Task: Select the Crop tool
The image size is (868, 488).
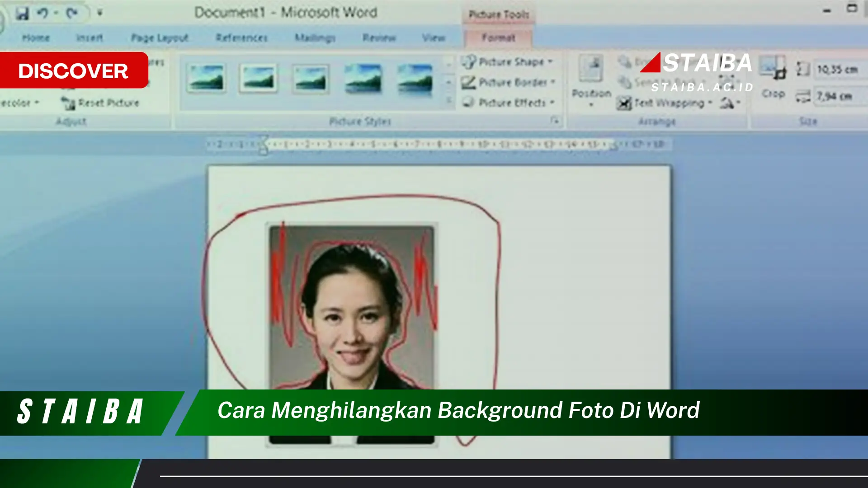Action: [x=773, y=77]
